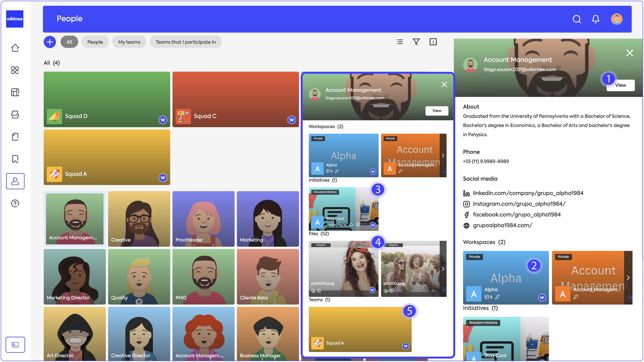Open help question mark icon
The image size is (644, 362).
coord(15,203)
